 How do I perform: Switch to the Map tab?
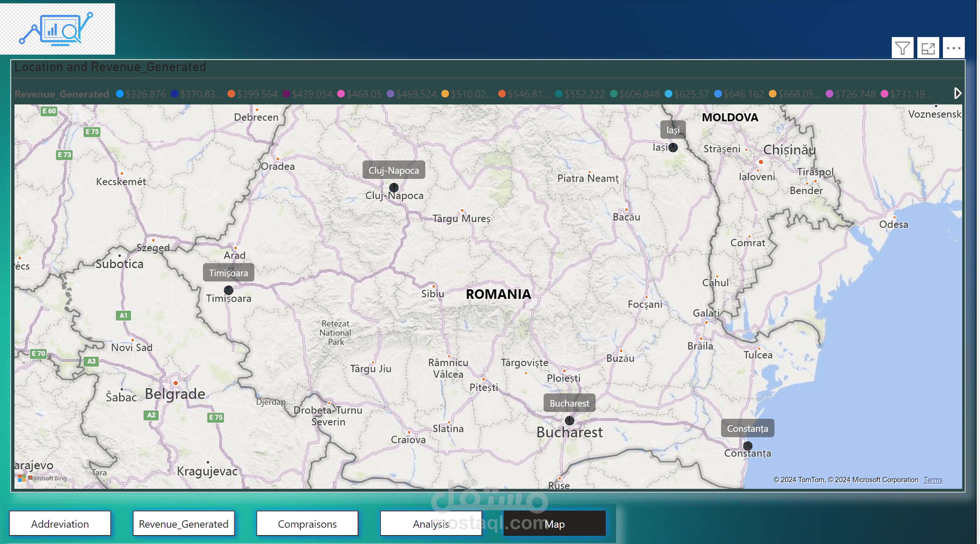click(x=554, y=524)
